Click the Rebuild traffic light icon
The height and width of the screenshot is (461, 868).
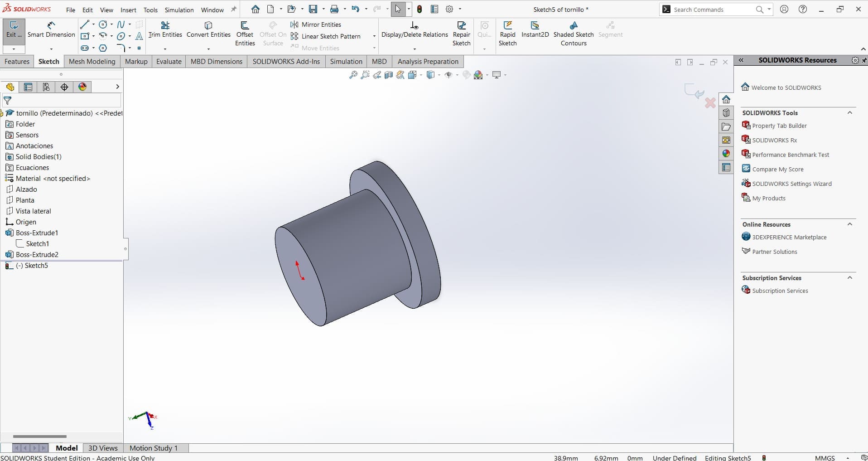coord(420,9)
